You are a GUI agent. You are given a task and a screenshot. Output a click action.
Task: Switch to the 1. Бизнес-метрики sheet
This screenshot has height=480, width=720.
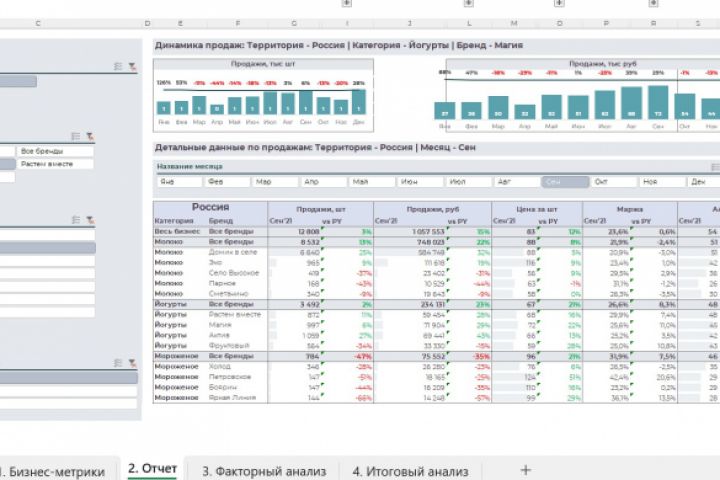(52, 472)
